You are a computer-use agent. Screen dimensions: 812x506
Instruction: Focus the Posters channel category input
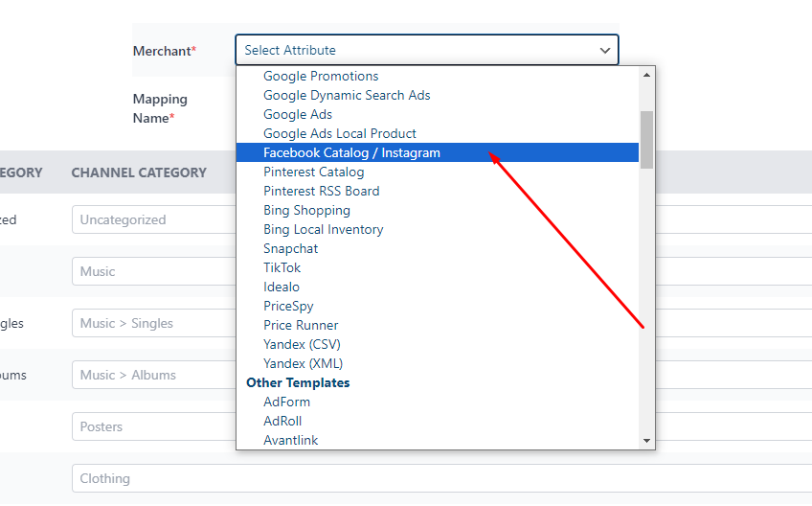tap(153, 426)
